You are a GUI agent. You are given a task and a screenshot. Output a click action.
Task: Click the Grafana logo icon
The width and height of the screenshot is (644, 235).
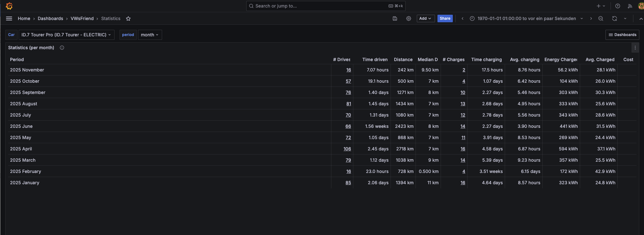(x=9, y=6)
